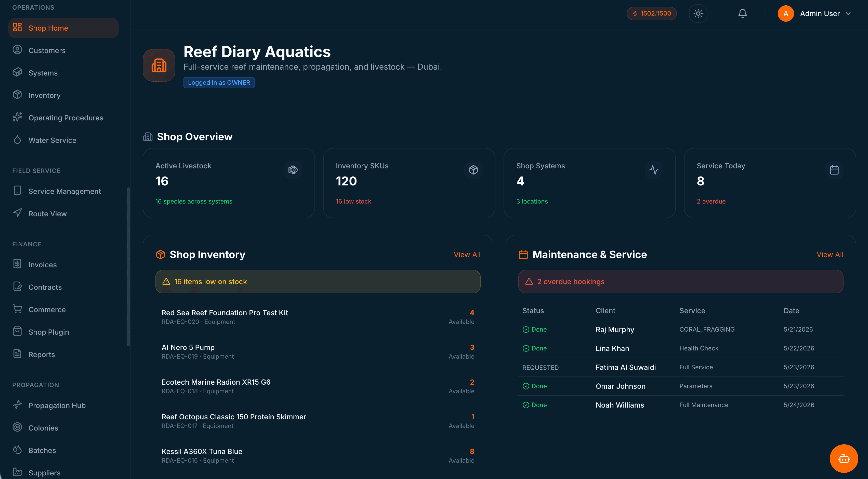
Task: Click the Batches droplets icon
Action: click(17, 450)
